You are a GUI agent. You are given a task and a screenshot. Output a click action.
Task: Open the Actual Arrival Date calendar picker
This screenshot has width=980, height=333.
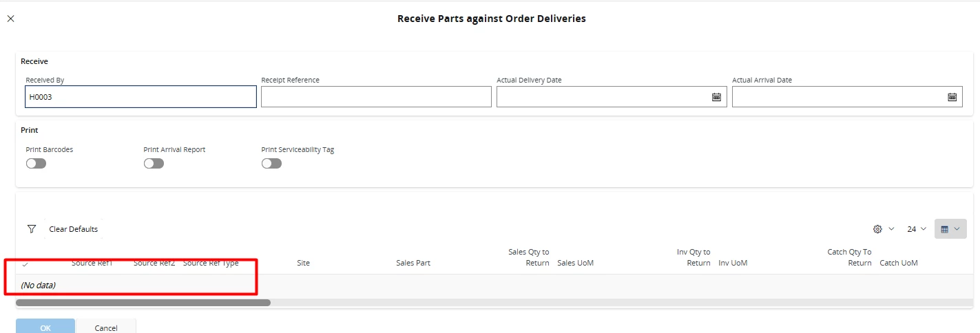[952, 97]
